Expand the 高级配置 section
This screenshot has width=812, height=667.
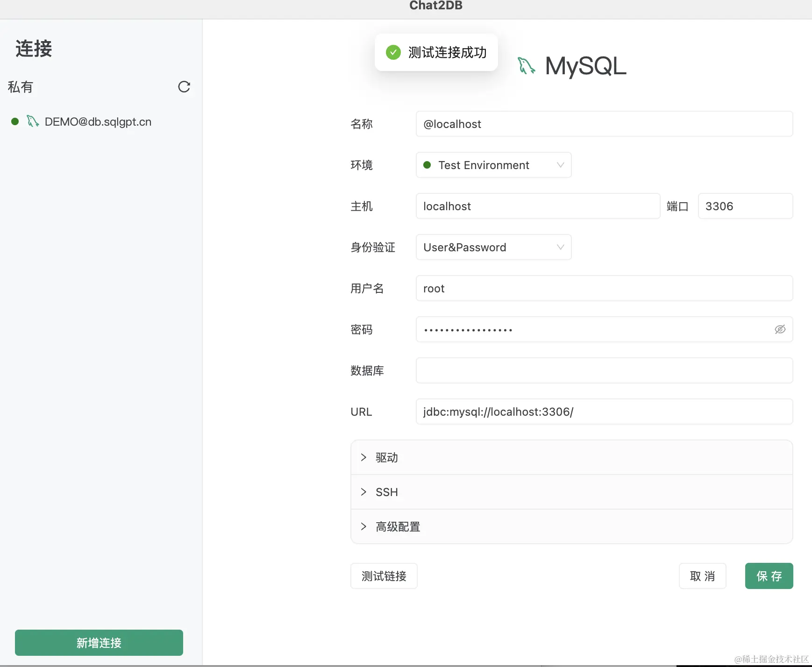click(571, 526)
